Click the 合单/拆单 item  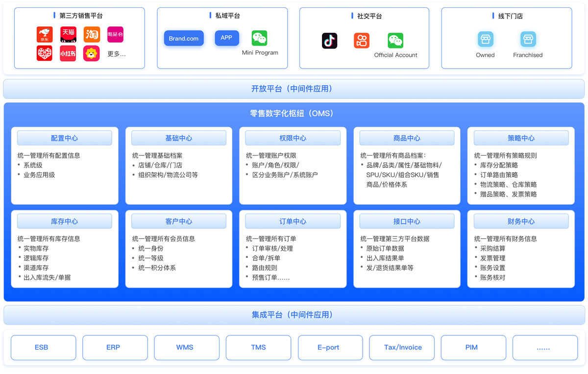click(266, 258)
